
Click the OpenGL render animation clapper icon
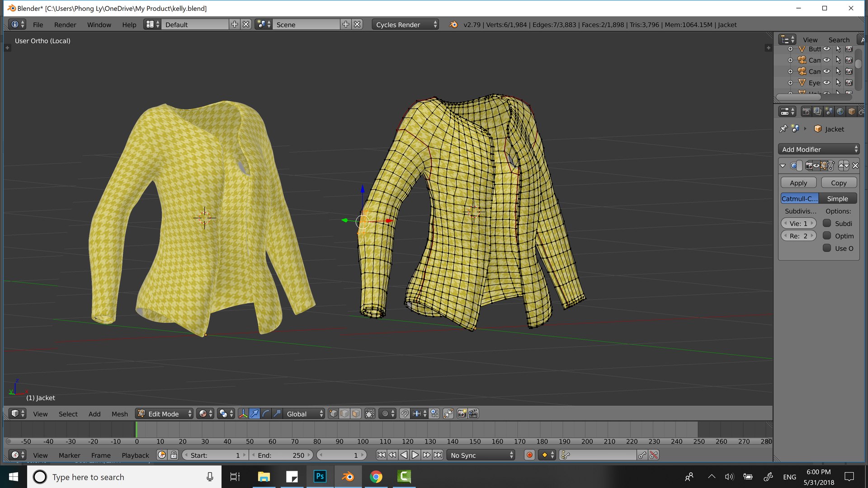[x=473, y=414]
